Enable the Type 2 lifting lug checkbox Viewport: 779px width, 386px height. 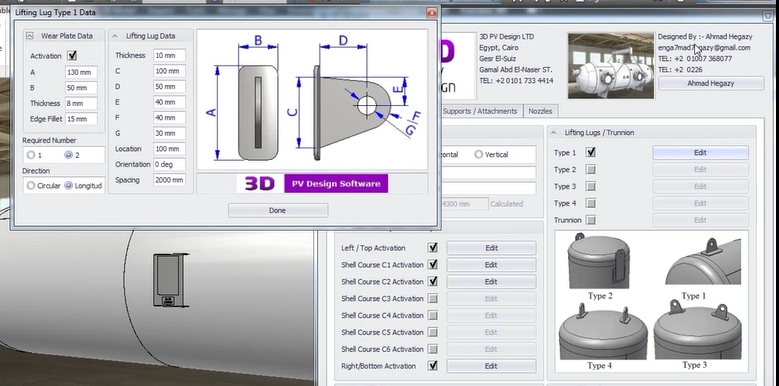click(591, 169)
